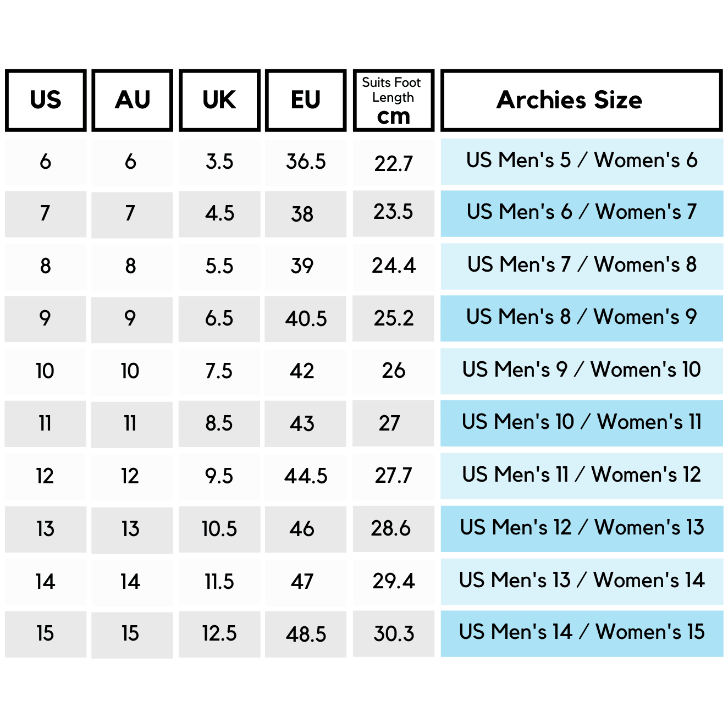Click the 22.7 cm foot length cell
The image size is (728, 728).
point(393,163)
